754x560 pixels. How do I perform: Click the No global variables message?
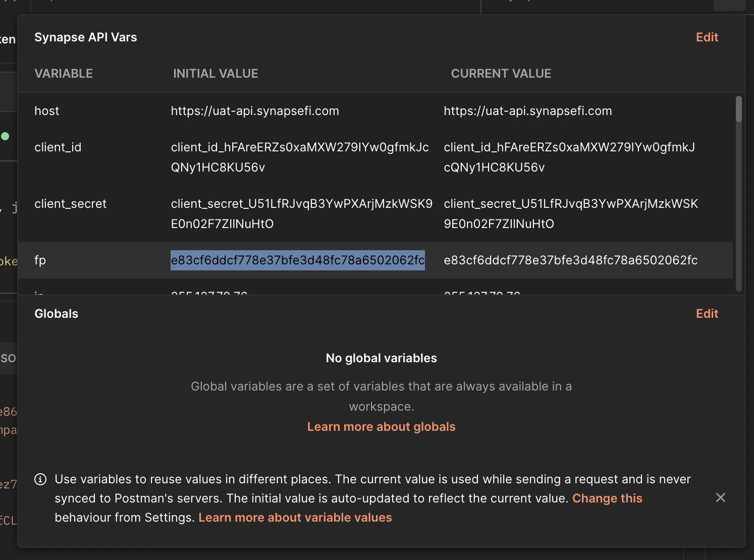point(382,358)
